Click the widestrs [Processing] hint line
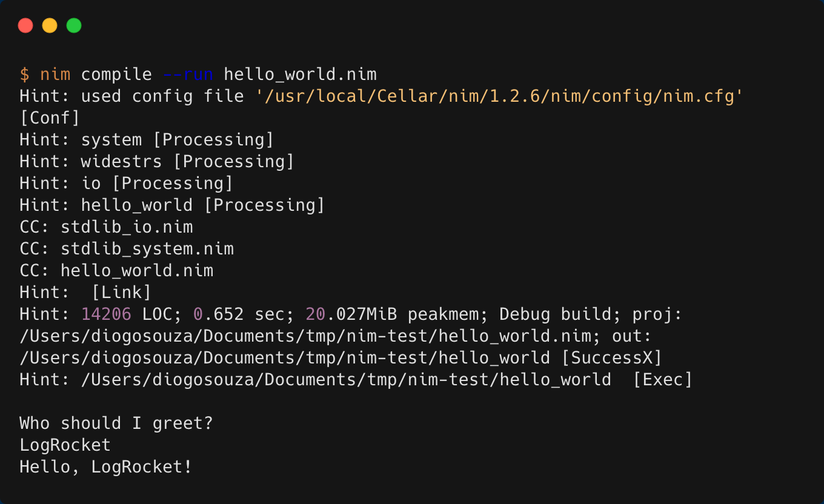Screen dimensions: 824x504 (x=156, y=161)
